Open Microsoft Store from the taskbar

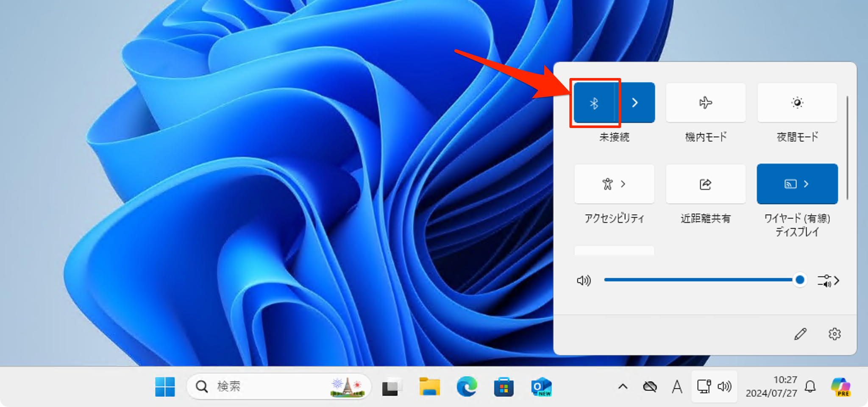click(x=504, y=386)
